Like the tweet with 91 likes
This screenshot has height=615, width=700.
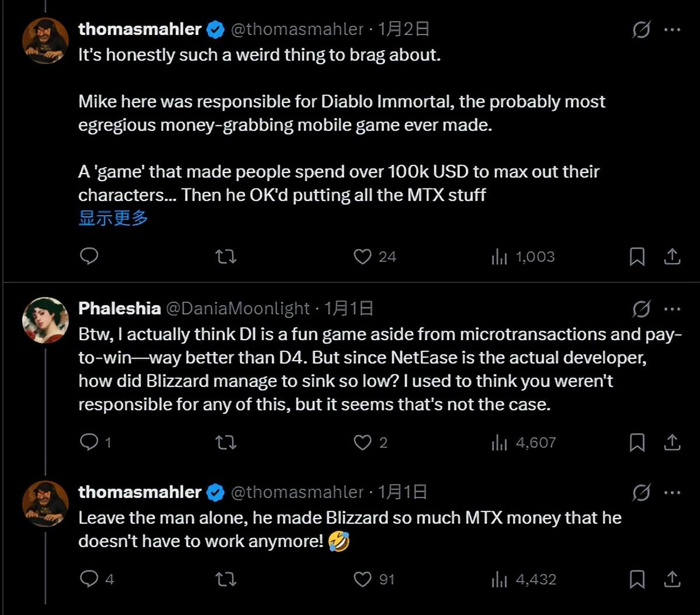pos(363,579)
